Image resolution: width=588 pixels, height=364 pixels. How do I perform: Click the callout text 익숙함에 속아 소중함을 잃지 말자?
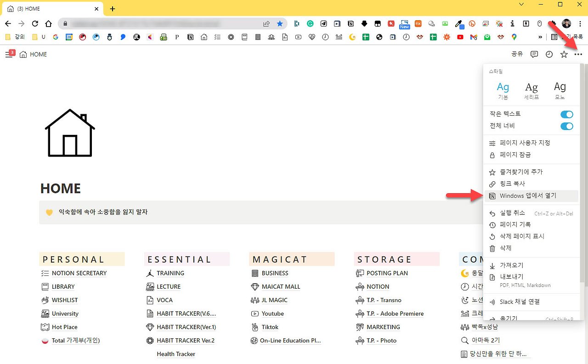click(103, 212)
